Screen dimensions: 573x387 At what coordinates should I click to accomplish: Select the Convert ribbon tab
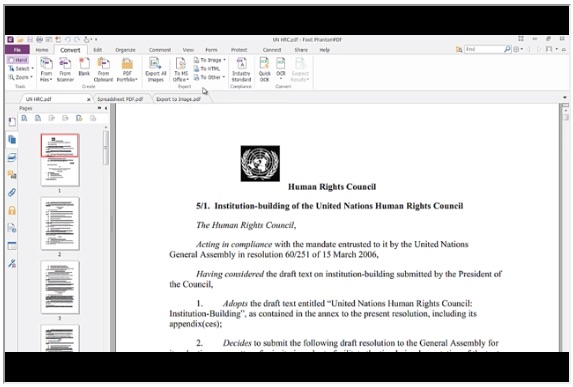[x=70, y=50]
